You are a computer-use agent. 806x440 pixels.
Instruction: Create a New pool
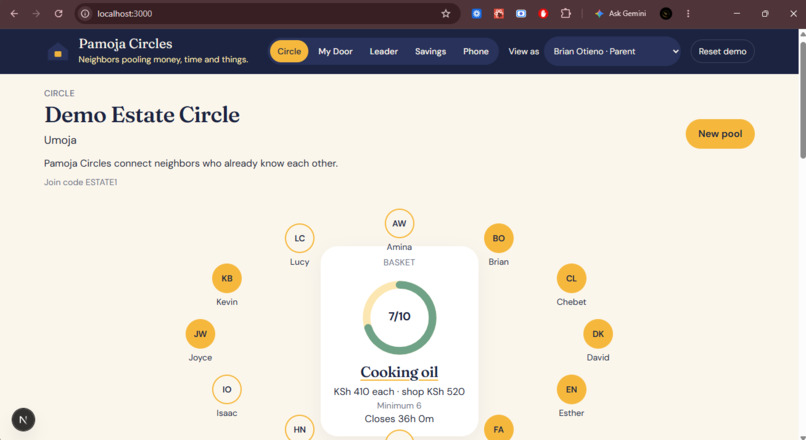coord(720,134)
